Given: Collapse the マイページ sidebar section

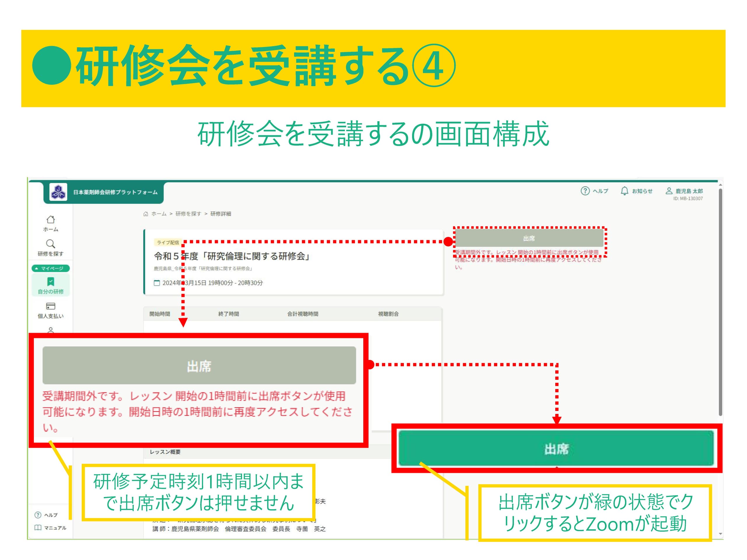Looking at the screenshot, I should pyautogui.click(x=51, y=268).
